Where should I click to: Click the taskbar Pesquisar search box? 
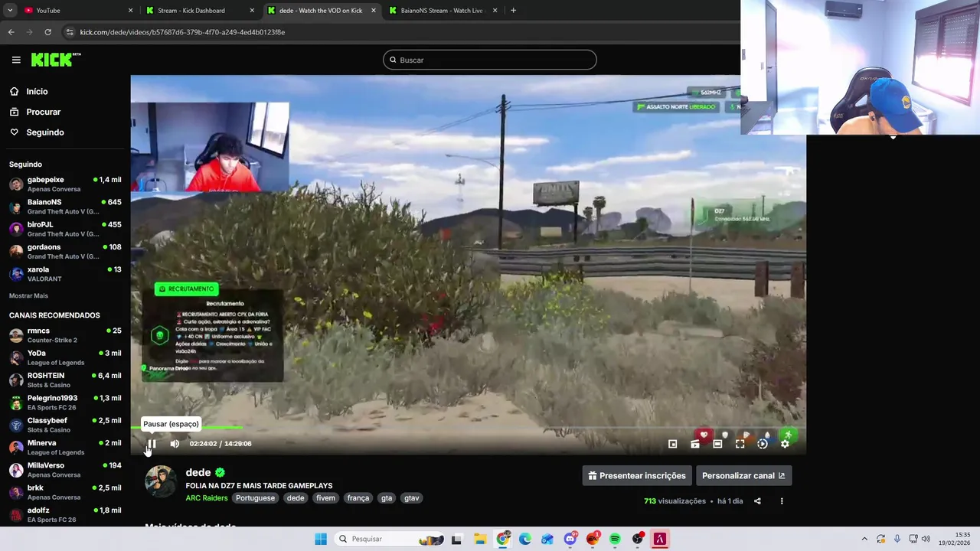(389, 539)
